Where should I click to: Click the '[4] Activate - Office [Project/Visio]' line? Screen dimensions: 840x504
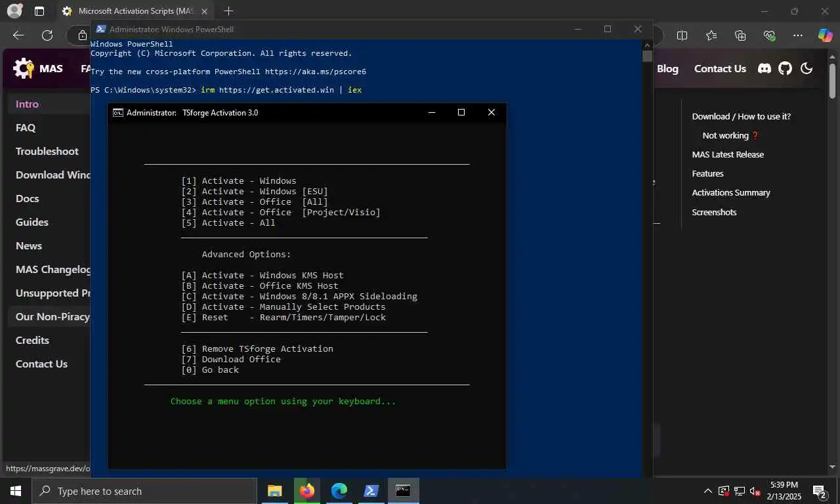281,212
